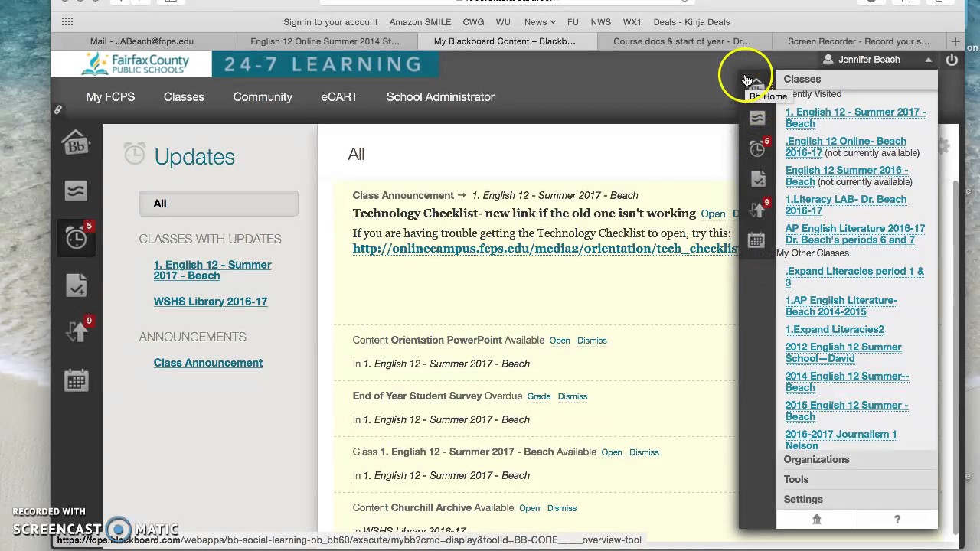Open My Grades icon in the left sidebar
This screenshot has width=980, height=551.
point(76,285)
